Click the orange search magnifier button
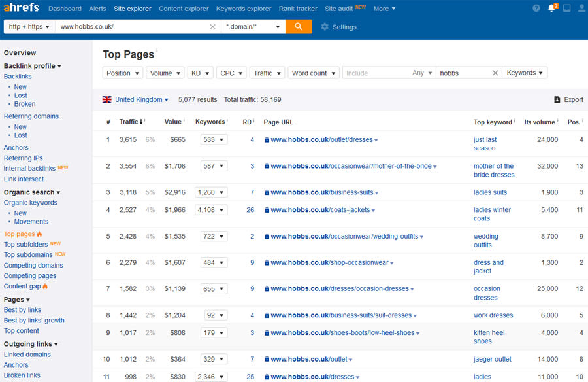This screenshot has width=588, height=382. coord(299,27)
